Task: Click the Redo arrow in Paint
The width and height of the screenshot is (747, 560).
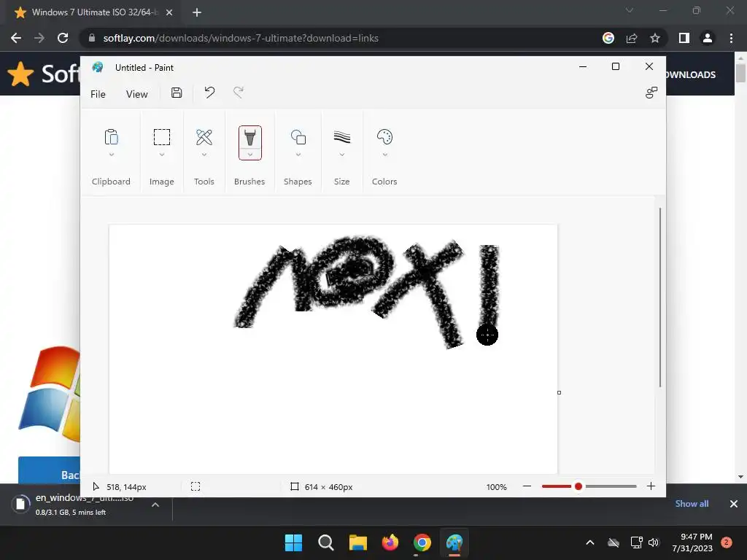Action: pyautogui.click(x=239, y=93)
